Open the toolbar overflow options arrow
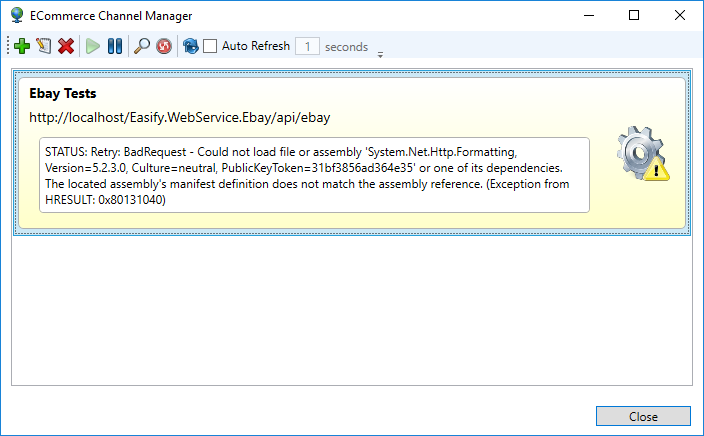Screen dimensions: 704x436 pyautogui.click(x=380, y=54)
